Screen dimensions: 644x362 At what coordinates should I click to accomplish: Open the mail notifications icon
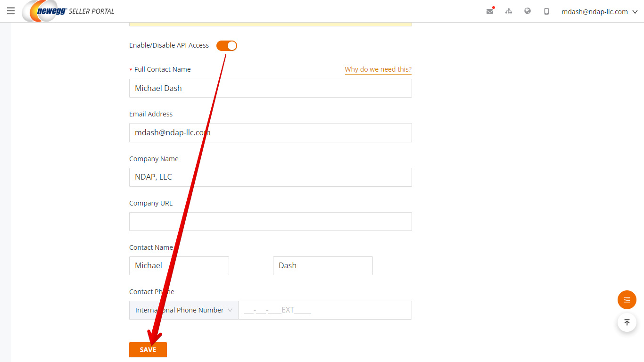click(x=490, y=11)
